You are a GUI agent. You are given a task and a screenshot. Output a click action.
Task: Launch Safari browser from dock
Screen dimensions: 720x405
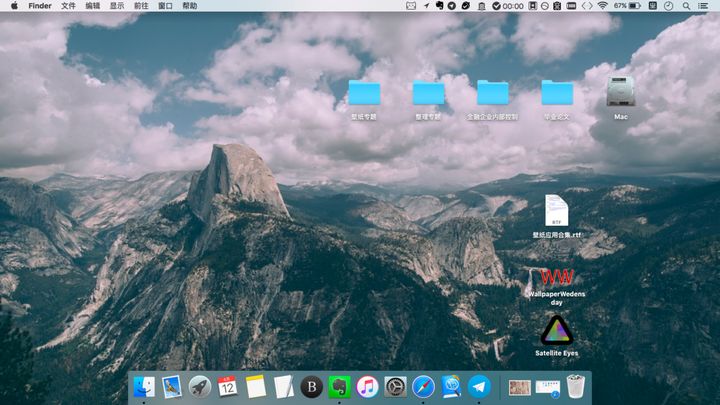(x=423, y=386)
